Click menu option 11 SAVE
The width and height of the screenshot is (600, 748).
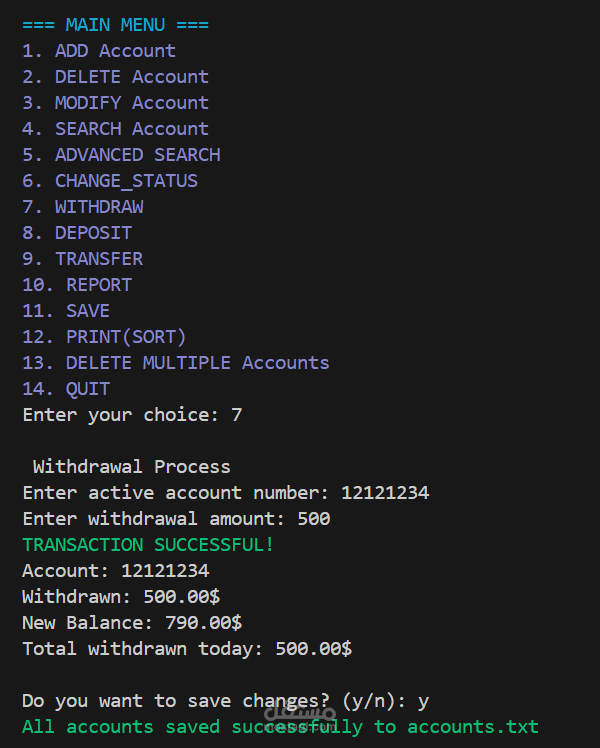67,311
